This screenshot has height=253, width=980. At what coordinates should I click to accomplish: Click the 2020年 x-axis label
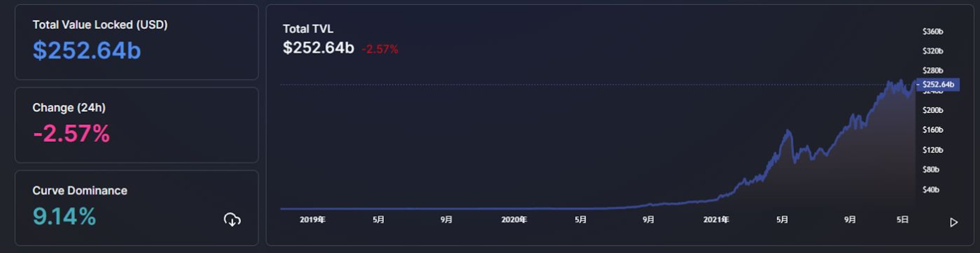[x=514, y=220]
